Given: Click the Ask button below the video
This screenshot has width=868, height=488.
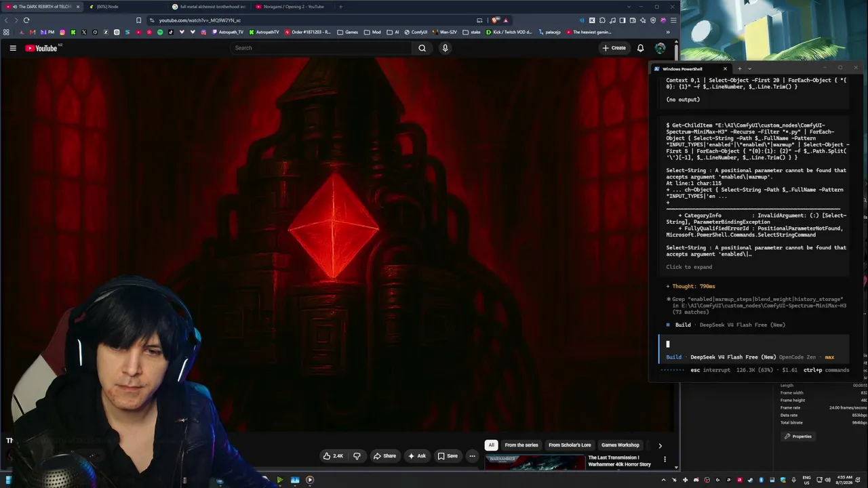Looking at the screenshot, I should (417, 456).
